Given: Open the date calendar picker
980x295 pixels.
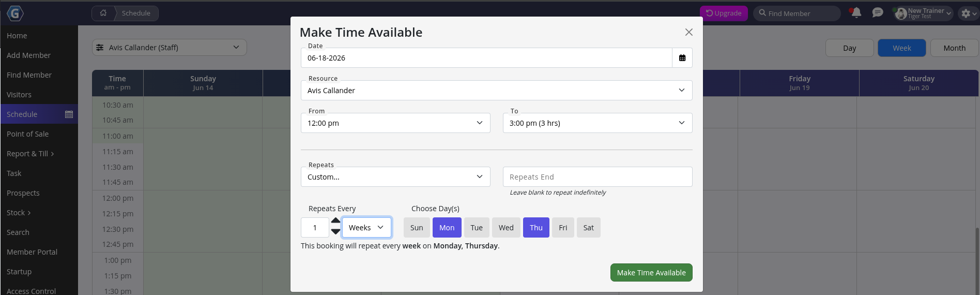Looking at the screenshot, I should point(682,58).
